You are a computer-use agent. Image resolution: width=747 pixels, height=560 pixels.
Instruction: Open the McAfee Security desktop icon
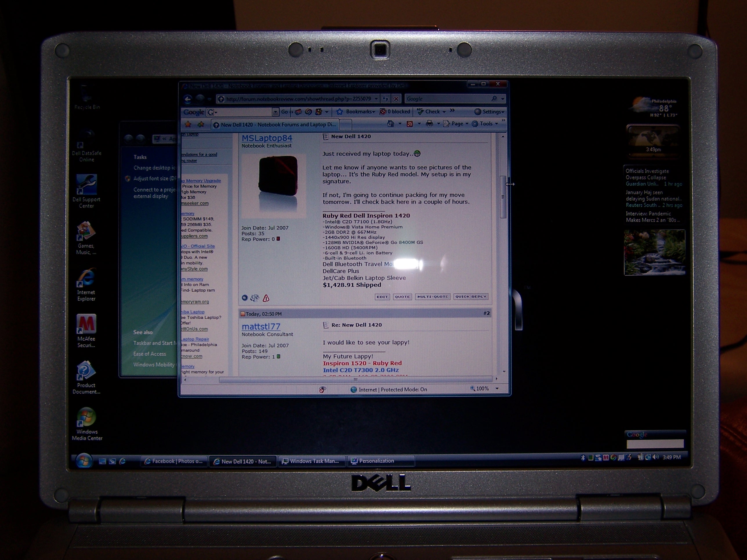86,331
